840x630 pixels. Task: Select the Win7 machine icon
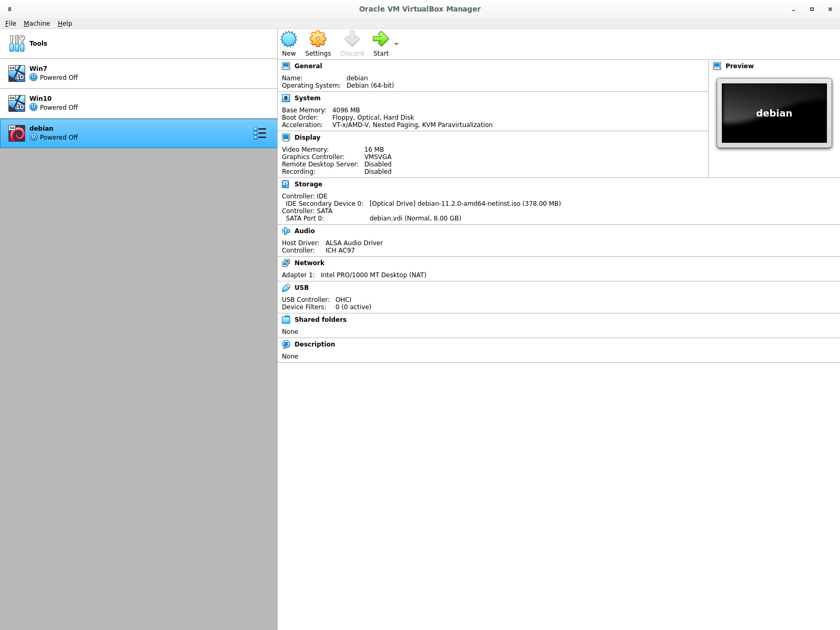(17, 73)
